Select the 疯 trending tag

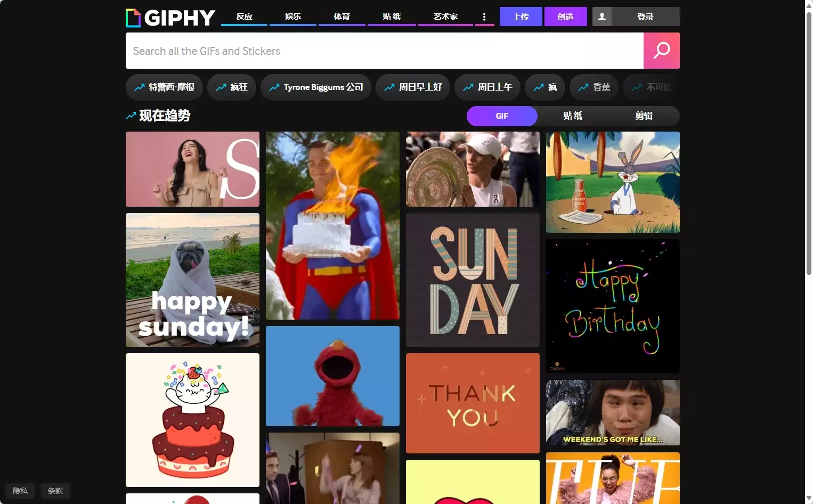(x=545, y=87)
